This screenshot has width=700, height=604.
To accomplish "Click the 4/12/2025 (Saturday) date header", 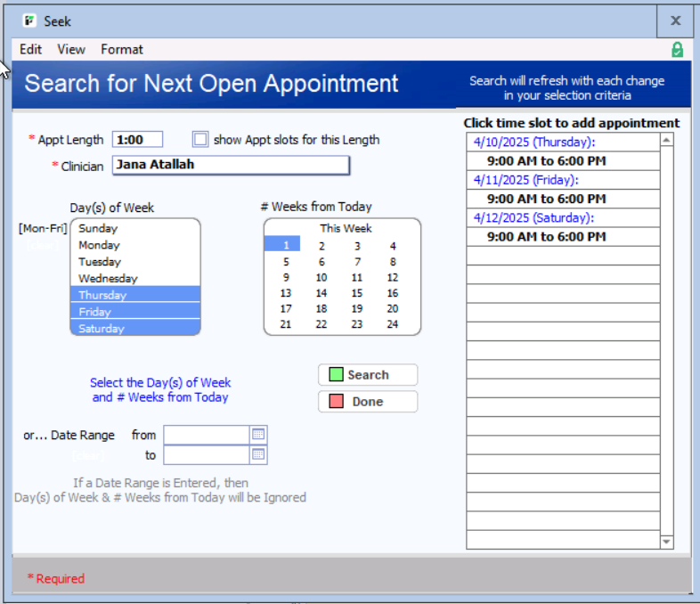I will pyautogui.click(x=563, y=218).
